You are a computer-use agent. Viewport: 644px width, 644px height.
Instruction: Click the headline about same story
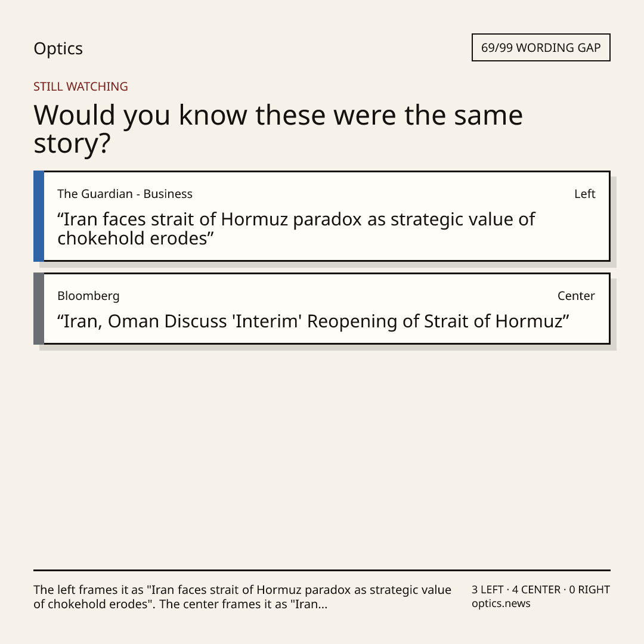[x=278, y=129]
